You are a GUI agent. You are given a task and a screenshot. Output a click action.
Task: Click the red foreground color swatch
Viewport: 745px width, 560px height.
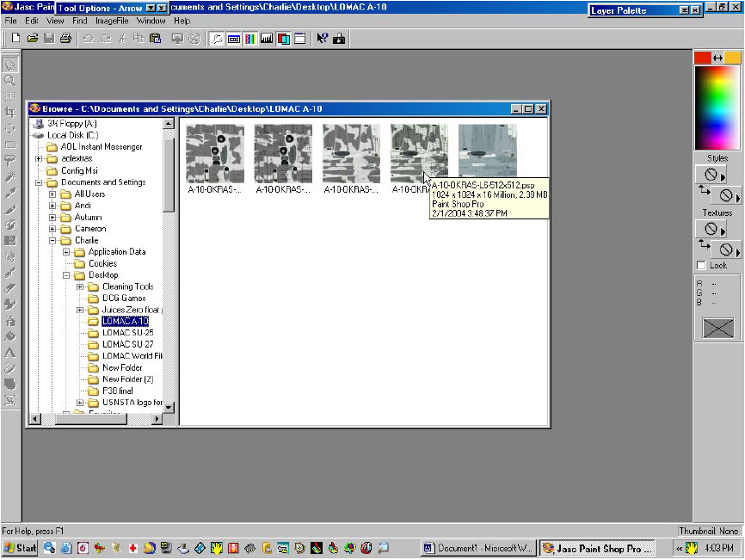pyautogui.click(x=702, y=58)
